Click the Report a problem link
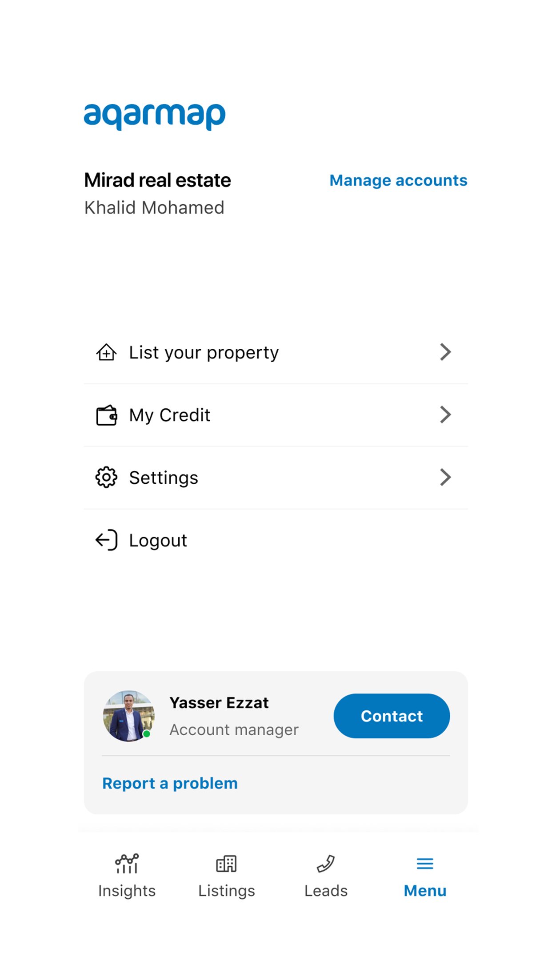Image resolution: width=552 pixels, height=980 pixels. tap(170, 783)
